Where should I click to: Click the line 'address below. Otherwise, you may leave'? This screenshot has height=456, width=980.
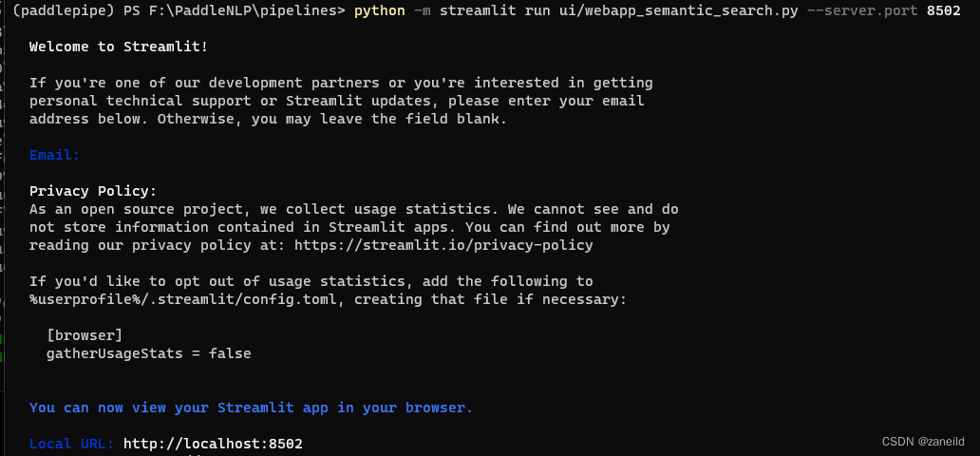(268, 119)
